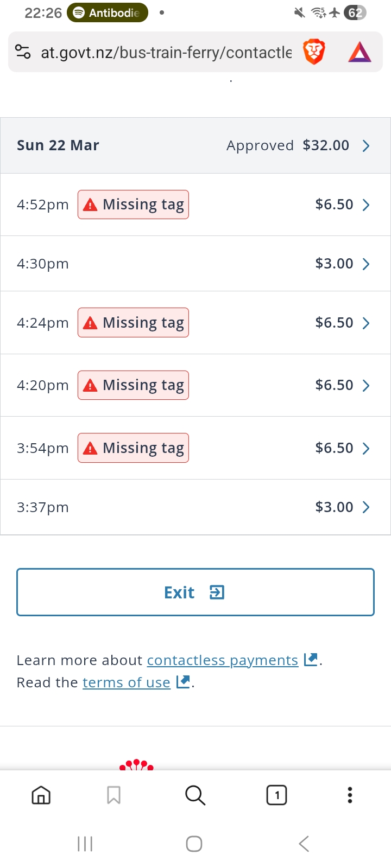Tap the Missing tag badge at 3:54pm
The image size is (391, 868).
(134, 448)
